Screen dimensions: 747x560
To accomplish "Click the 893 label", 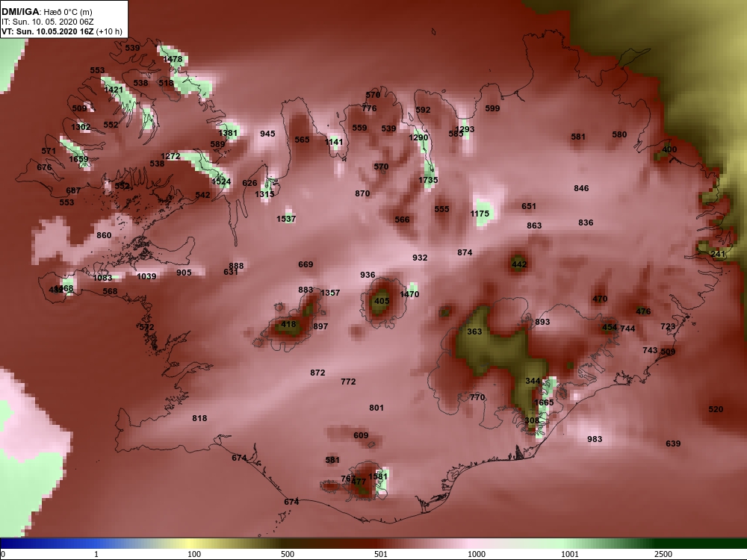I will pyautogui.click(x=542, y=323).
